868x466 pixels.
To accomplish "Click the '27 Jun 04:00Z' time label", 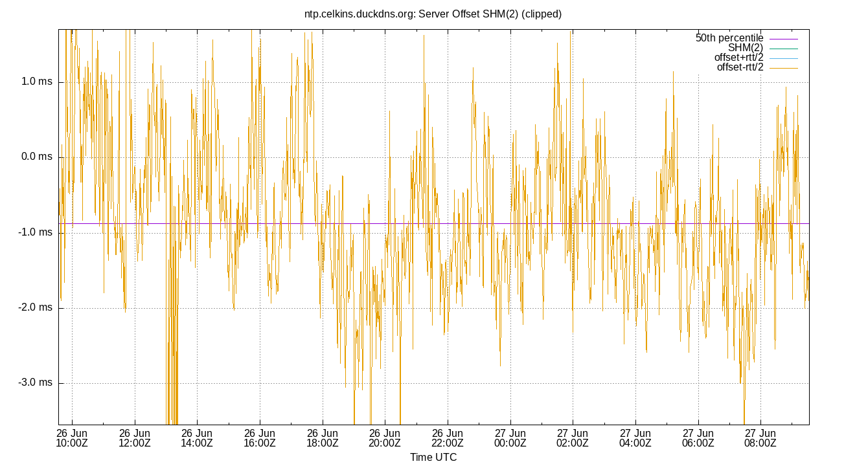I will pos(635,438).
